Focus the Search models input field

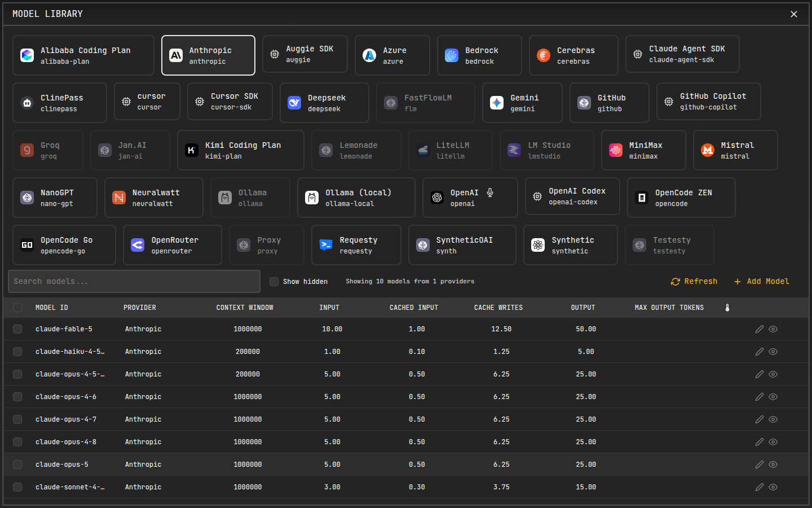(134, 282)
